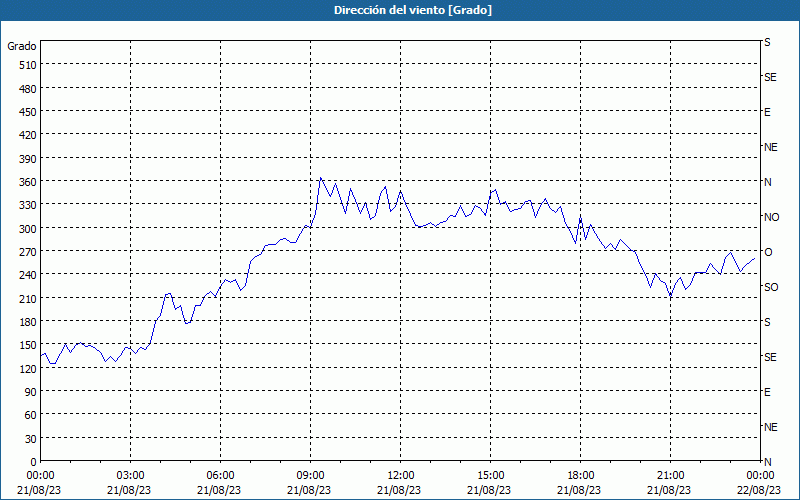This screenshot has width=800, height=500.
Task: Select the 00:00 label above 21/08/23
Action: 41,476
